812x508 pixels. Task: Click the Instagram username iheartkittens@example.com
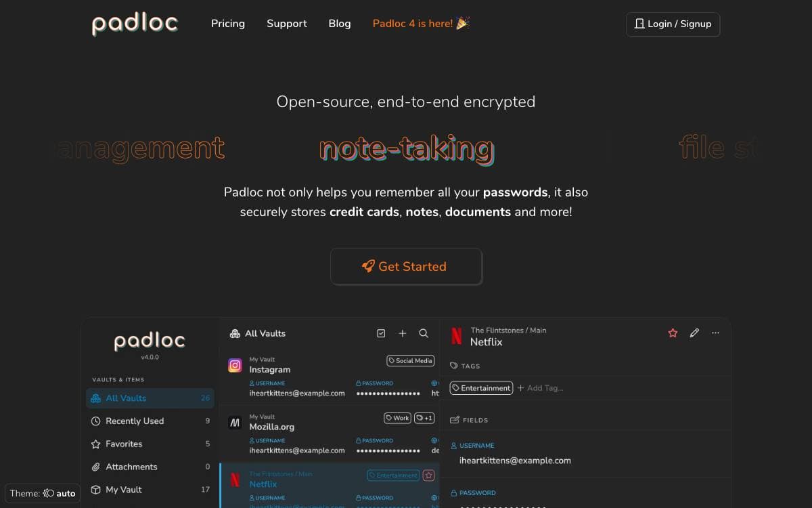297,393
